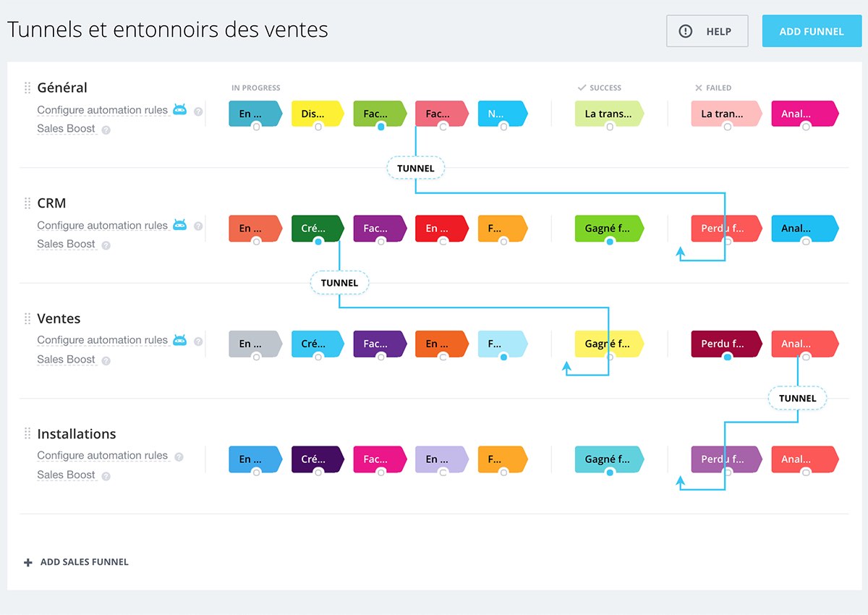Click the drag handle next to Installations
The image size is (868, 615).
click(27, 434)
